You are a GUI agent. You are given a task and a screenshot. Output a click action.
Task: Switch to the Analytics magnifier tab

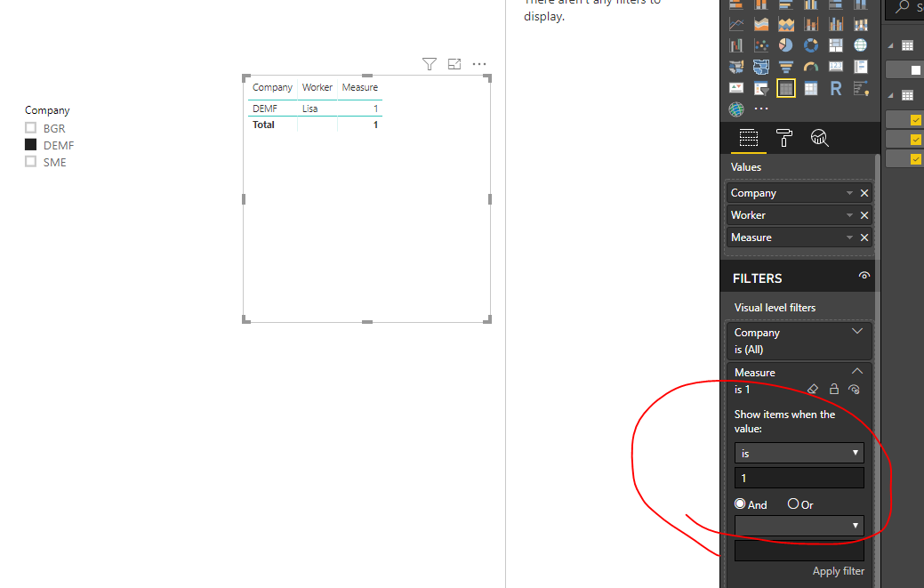point(819,138)
